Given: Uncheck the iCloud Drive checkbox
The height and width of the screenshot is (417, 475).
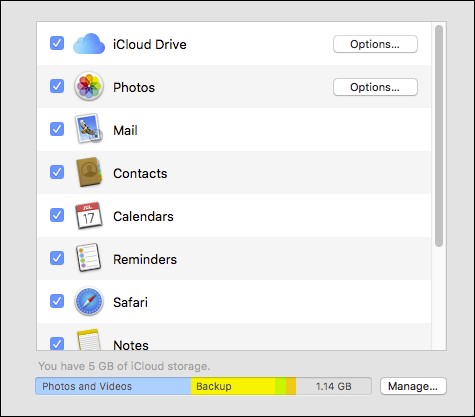Looking at the screenshot, I should 57,43.
